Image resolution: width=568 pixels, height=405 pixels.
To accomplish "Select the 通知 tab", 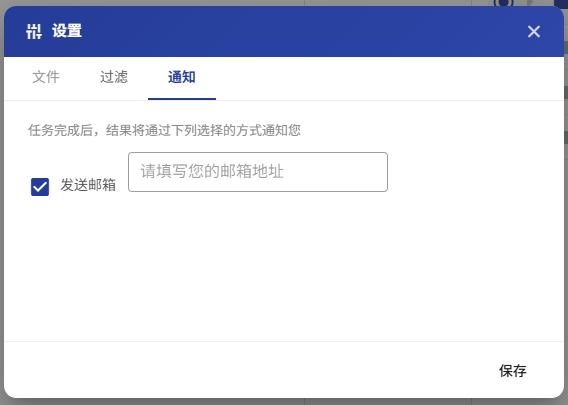I will click(182, 77).
